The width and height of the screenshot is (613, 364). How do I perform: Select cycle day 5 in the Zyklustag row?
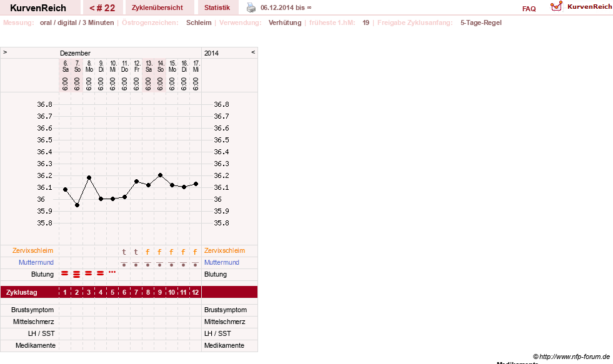pyautogui.click(x=112, y=292)
